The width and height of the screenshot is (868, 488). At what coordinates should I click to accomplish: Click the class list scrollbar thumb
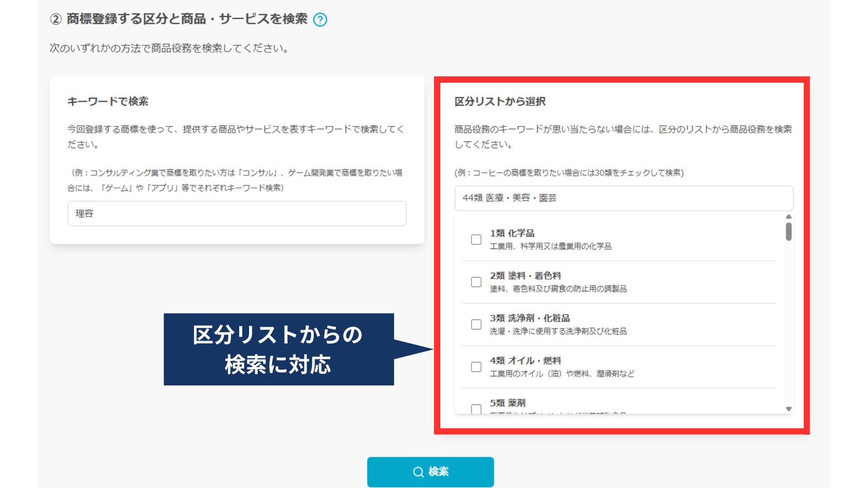click(788, 232)
